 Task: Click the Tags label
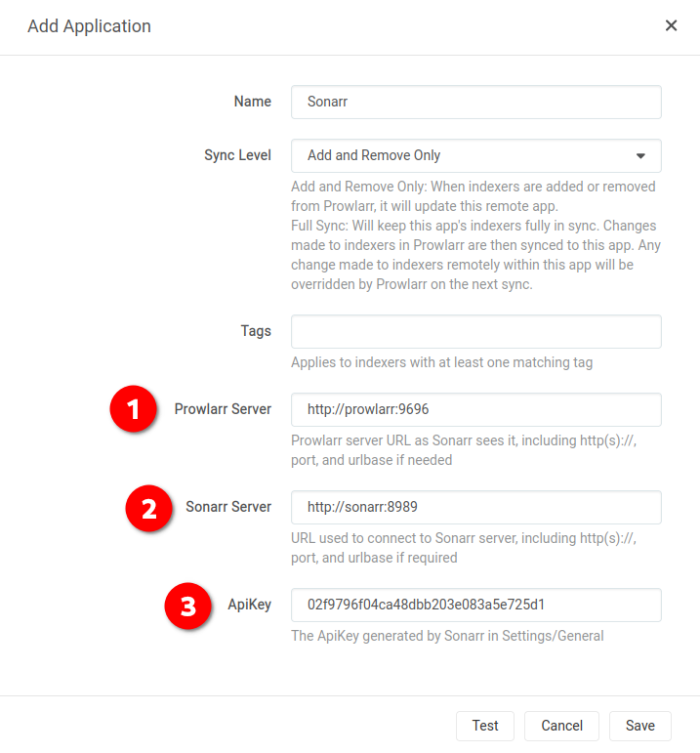pyautogui.click(x=256, y=331)
